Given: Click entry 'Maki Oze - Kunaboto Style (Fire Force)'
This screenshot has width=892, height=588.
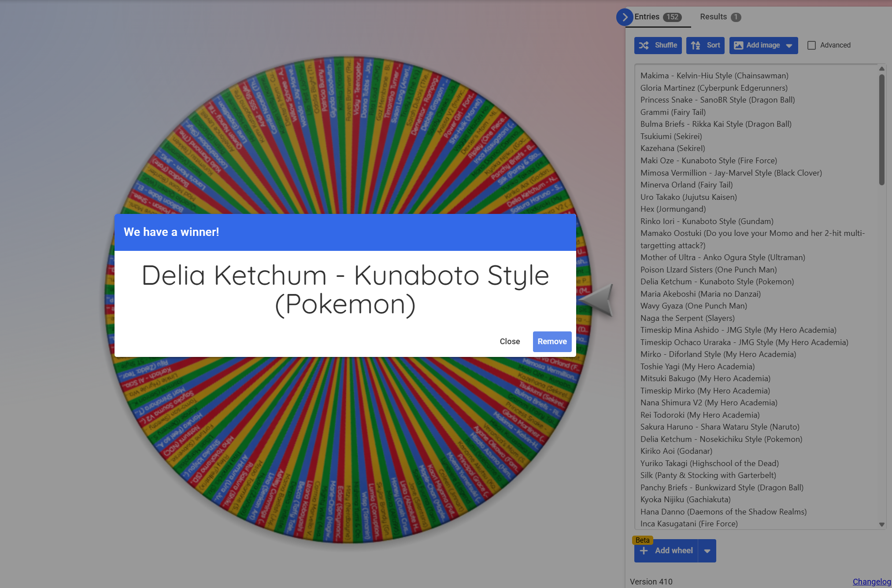Looking at the screenshot, I should (x=709, y=161).
